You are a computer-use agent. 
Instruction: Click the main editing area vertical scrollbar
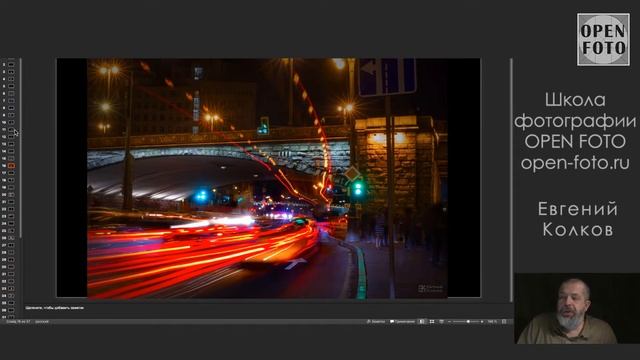point(511,180)
